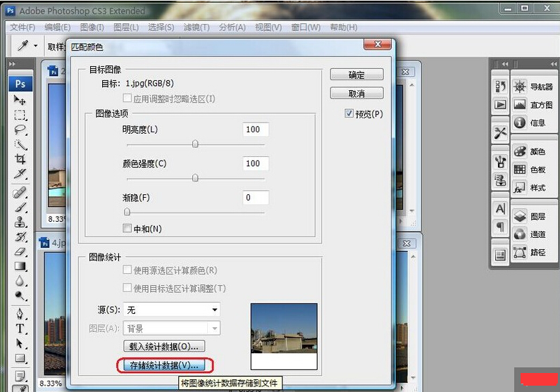Open the 图层(L) menu
Image resolution: width=560 pixels, height=392 pixels.
point(125,27)
